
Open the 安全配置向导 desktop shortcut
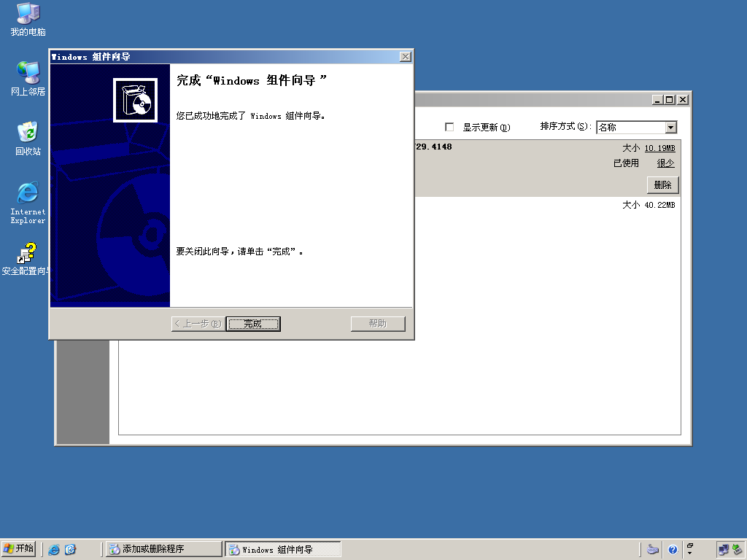[x=26, y=260]
